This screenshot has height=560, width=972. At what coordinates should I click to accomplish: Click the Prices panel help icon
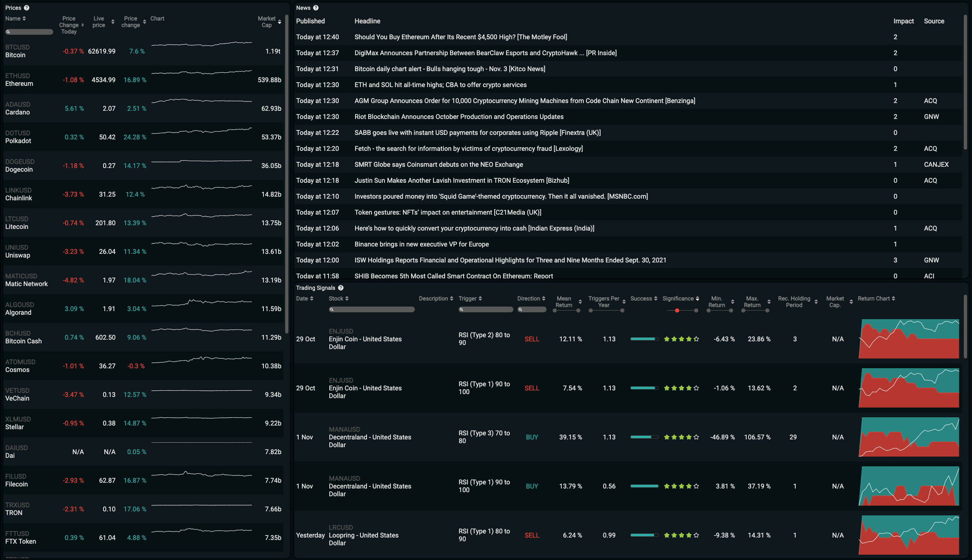pyautogui.click(x=27, y=7)
